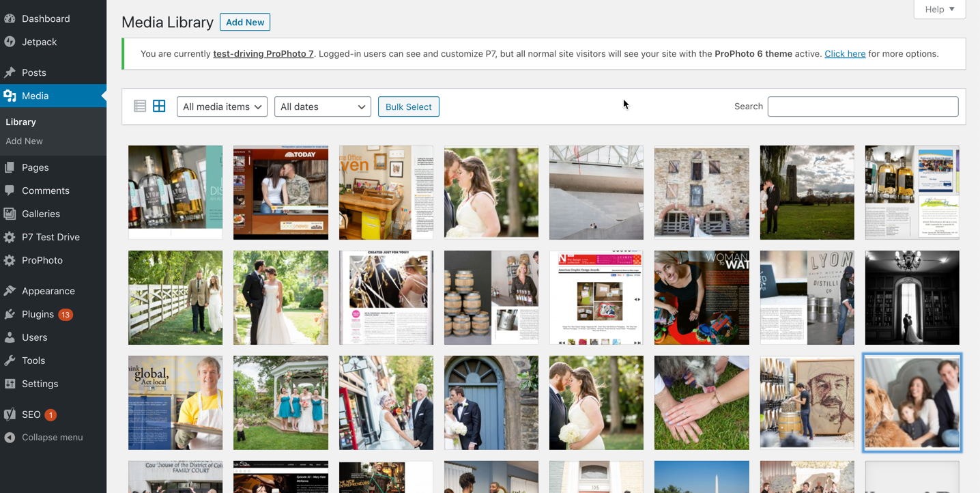
Task: Select the home office oven desk thumbnail
Action: pos(386,193)
